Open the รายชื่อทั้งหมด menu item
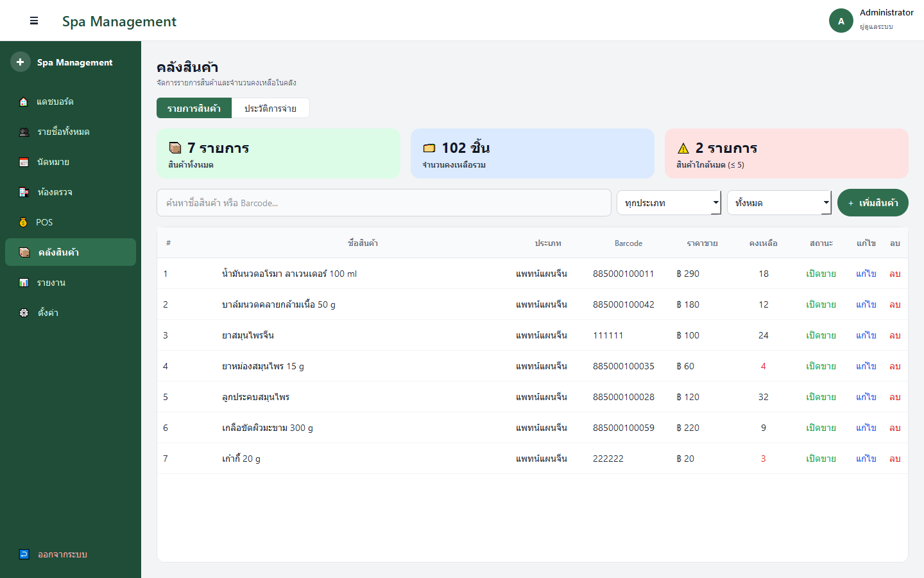Viewport: 924px width, 578px height. pyautogui.click(x=71, y=132)
